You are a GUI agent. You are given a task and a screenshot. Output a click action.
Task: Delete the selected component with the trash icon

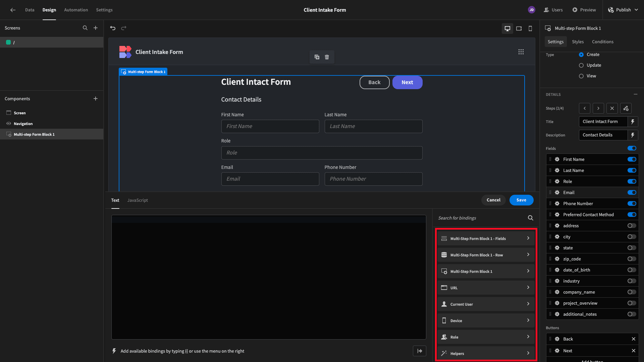tap(327, 57)
